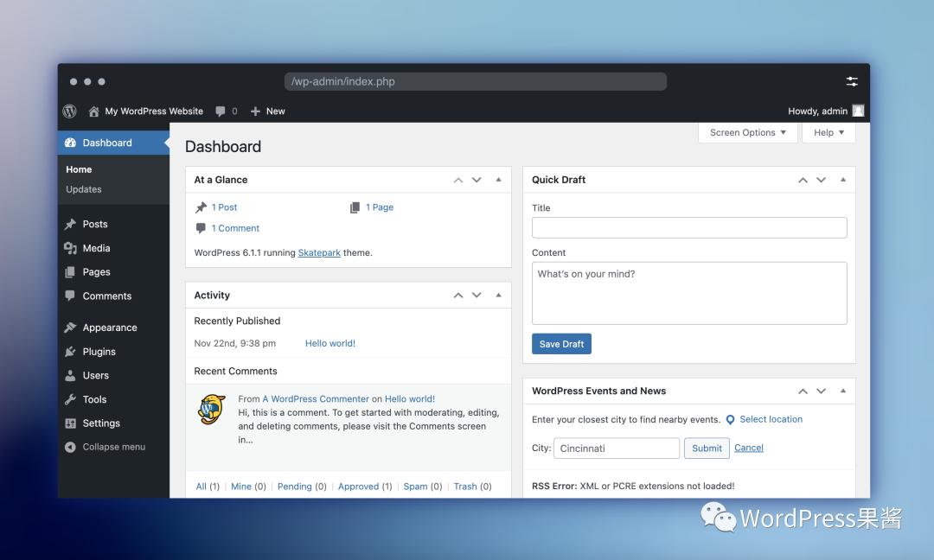The width and height of the screenshot is (934, 560).
Task: Click the Users person icon
Action: click(x=70, y=376)
